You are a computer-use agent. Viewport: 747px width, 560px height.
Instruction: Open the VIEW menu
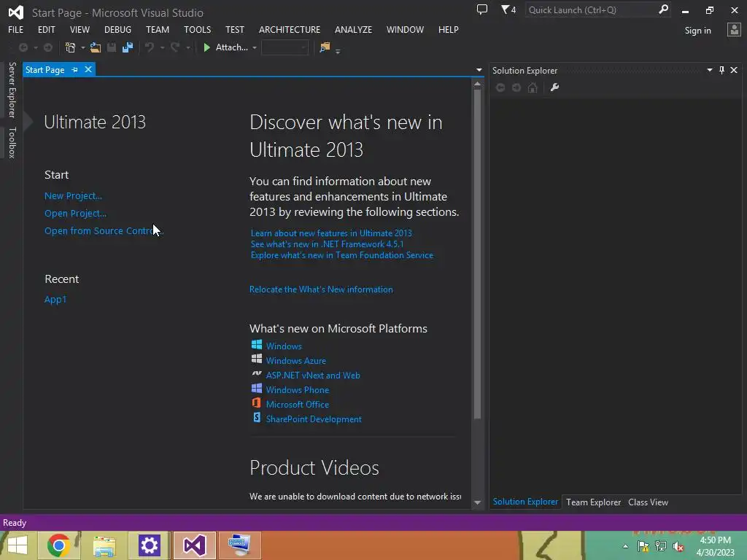pos(80,29)
